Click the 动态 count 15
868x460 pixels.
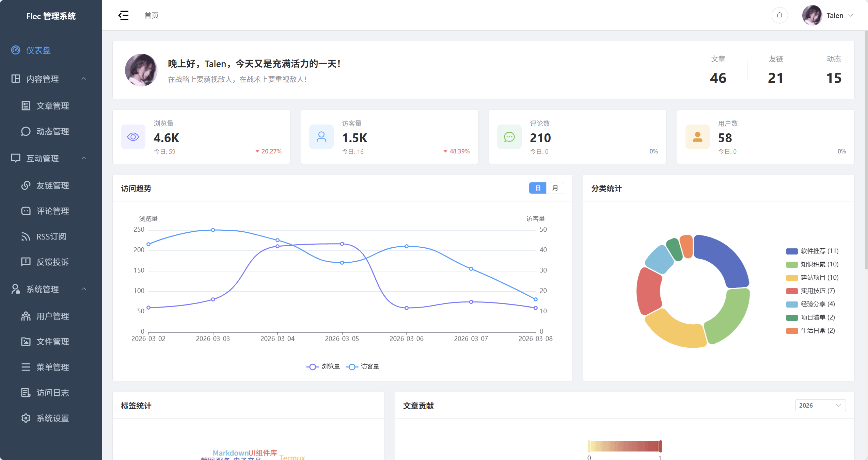click(x=834, y=78)
